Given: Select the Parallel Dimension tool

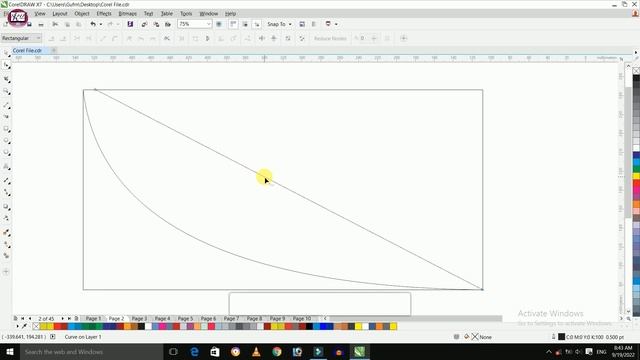Looking at the screenshot, I should [7, 180].
